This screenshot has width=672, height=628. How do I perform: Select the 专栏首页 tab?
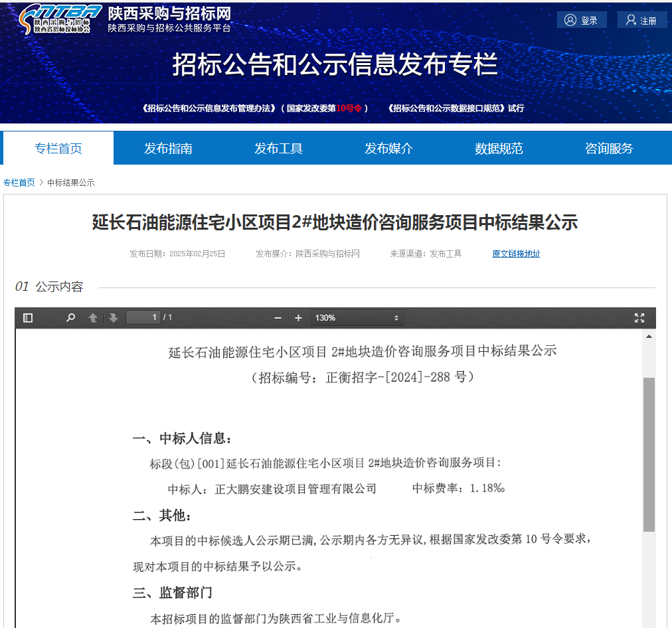(x=58, y=148)
